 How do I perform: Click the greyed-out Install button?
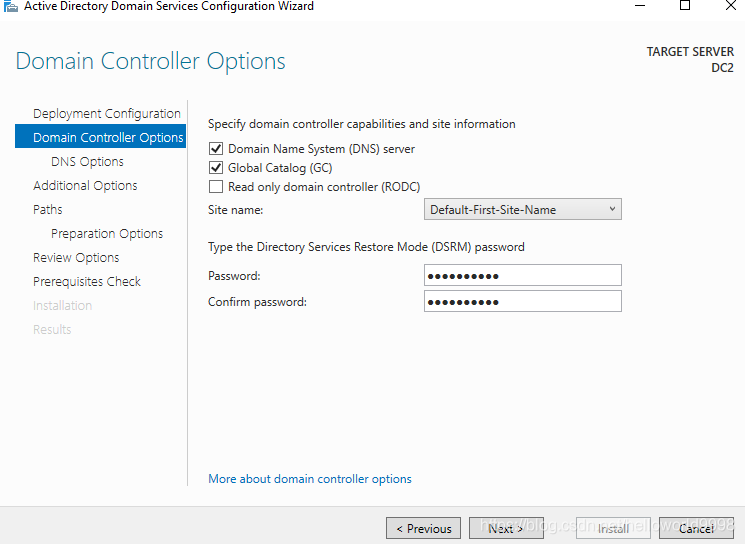[x=613, y=528]
